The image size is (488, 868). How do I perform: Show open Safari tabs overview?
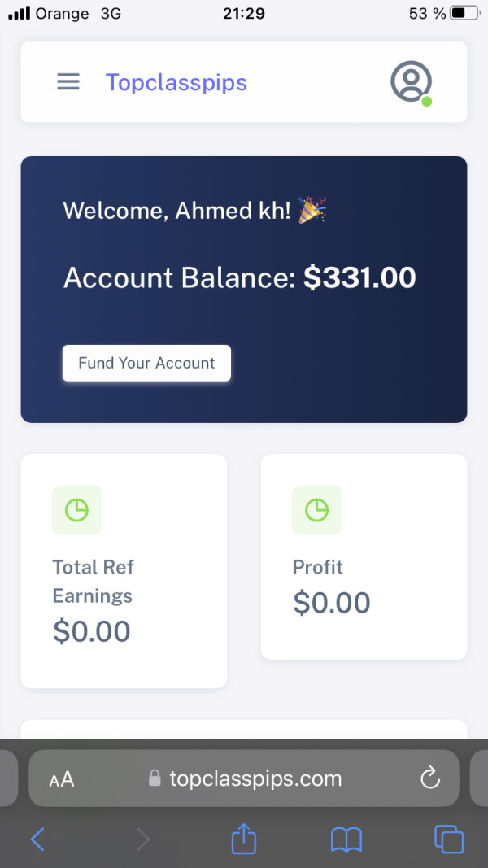click(449, 839)
